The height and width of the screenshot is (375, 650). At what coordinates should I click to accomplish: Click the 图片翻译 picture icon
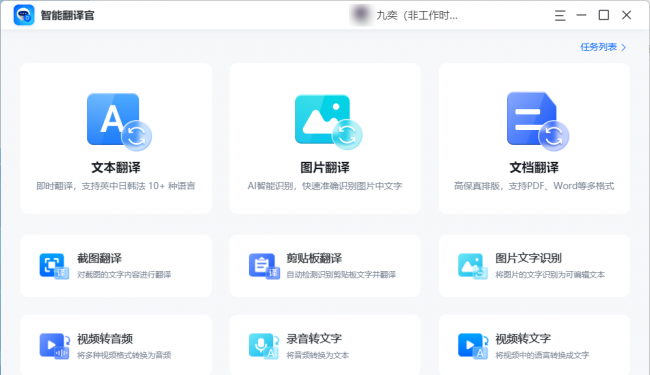328,122
